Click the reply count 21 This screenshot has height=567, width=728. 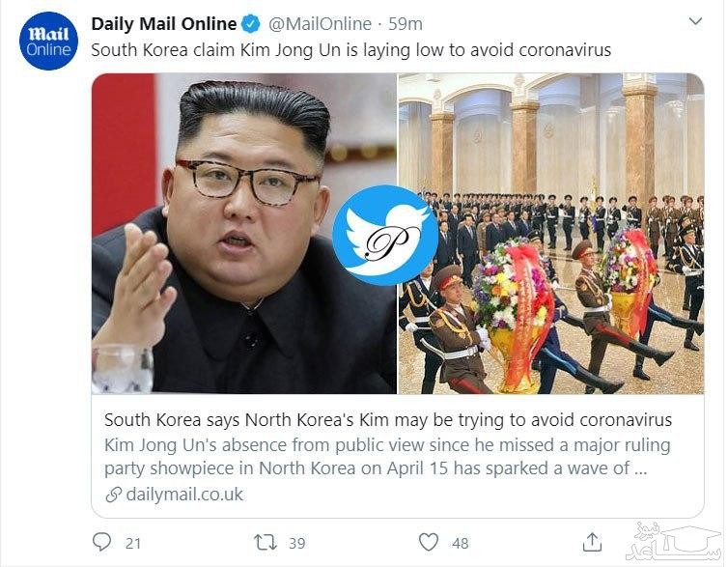[x=133, y=543]
